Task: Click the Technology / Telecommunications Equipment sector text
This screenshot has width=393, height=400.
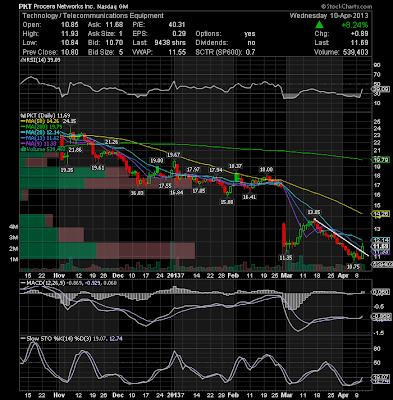Action: [93, 15]
